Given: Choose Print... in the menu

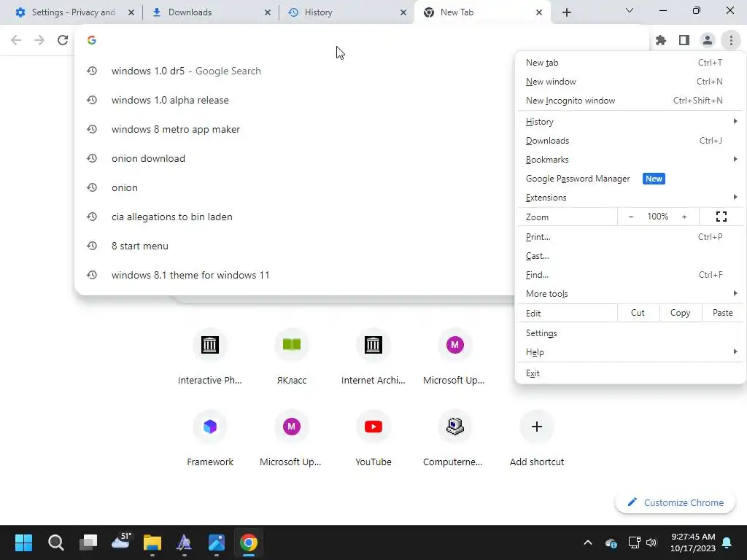Looking at the screenshot, I should click(x=631, y=237).
